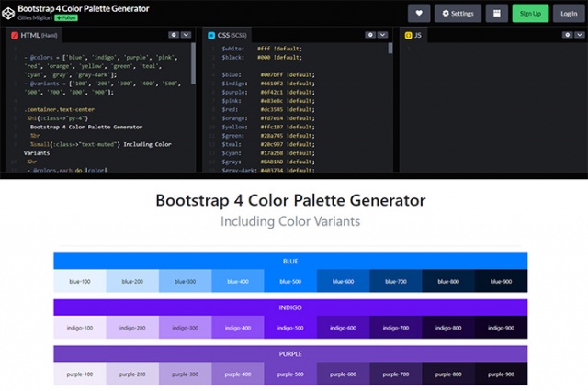Image resolution: width=588 pixels, height=391 pixels.
Task: Open CSS editor settings gear
Action: click(370, 35)
